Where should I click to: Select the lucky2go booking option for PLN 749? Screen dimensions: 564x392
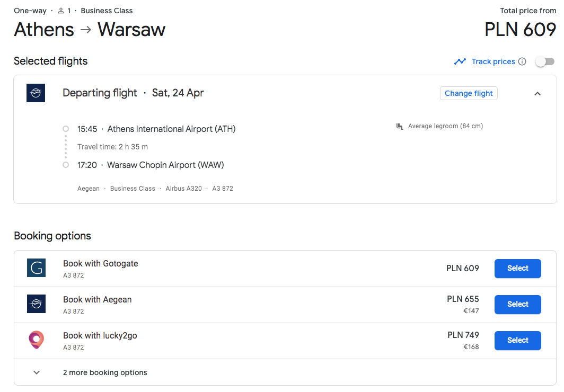pyautogui.click(x=517, y=340)
